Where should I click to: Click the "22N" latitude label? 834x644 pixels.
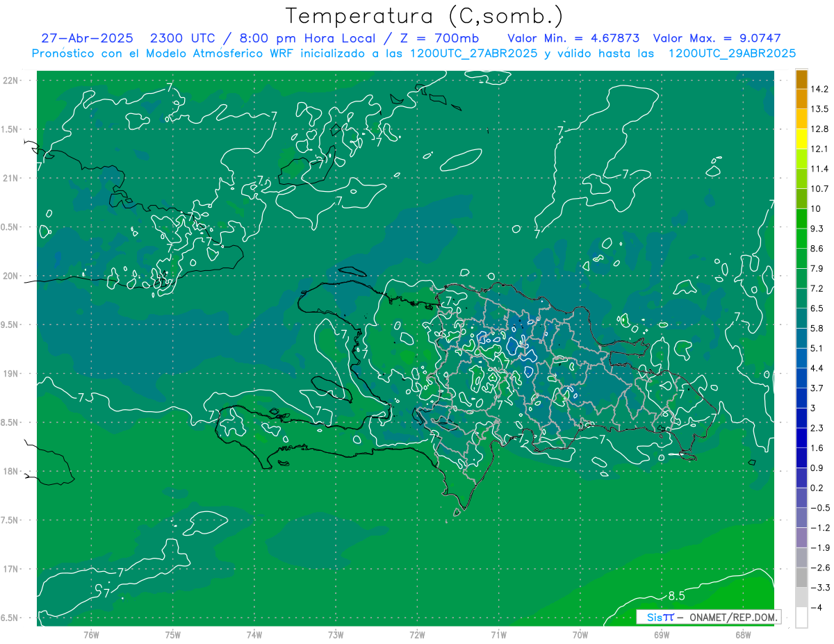(x=10, y=81)
